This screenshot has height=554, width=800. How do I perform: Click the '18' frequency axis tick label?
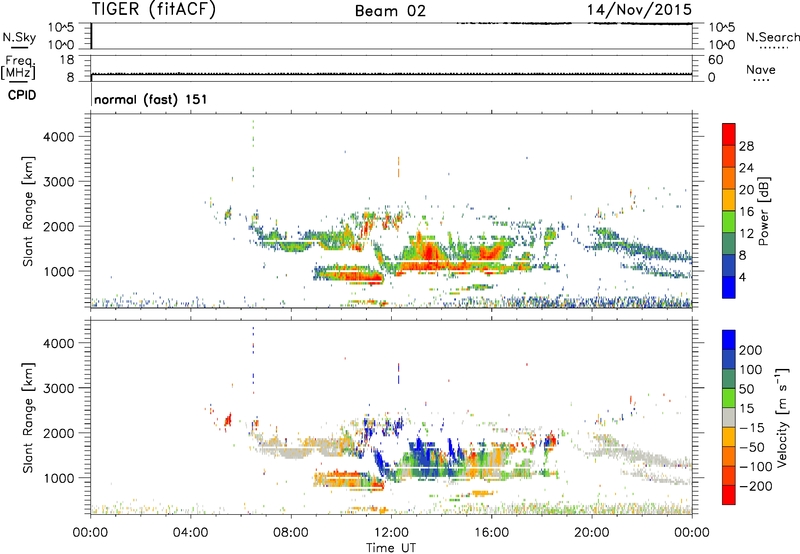(x=67, y=60)
